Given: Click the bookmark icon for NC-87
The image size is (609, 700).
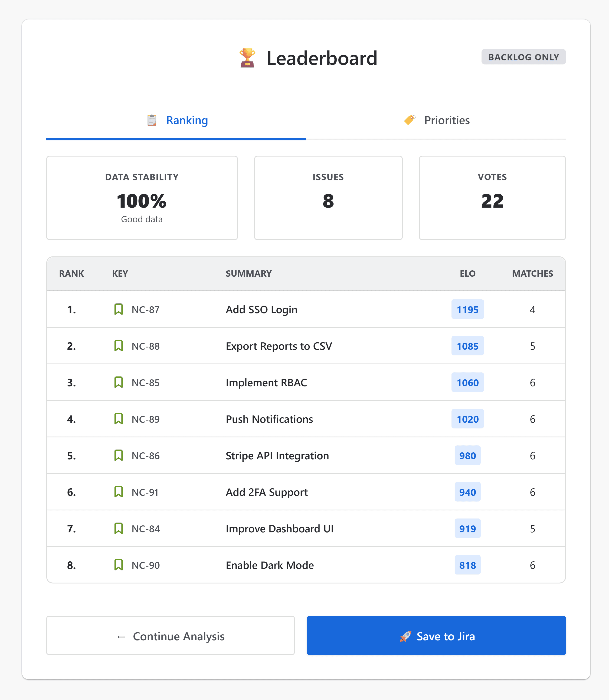Looking at the screenshot, I should pos(118,309).
